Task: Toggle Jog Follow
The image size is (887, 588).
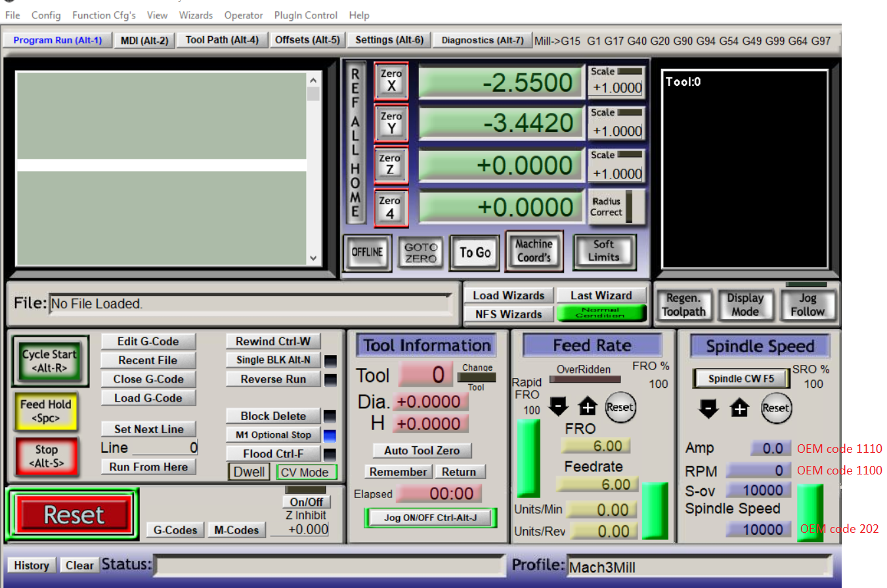Action: [808, 305]
